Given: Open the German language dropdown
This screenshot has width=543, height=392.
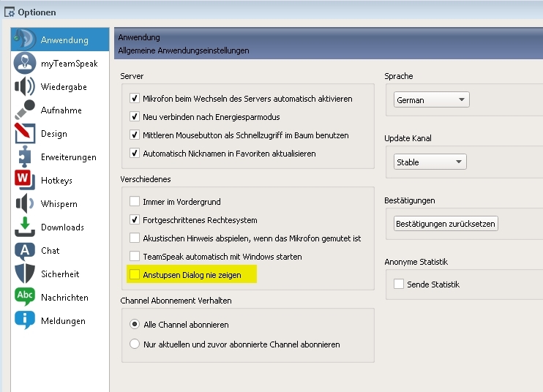Looking at the screenshot, I should (432, 99).
